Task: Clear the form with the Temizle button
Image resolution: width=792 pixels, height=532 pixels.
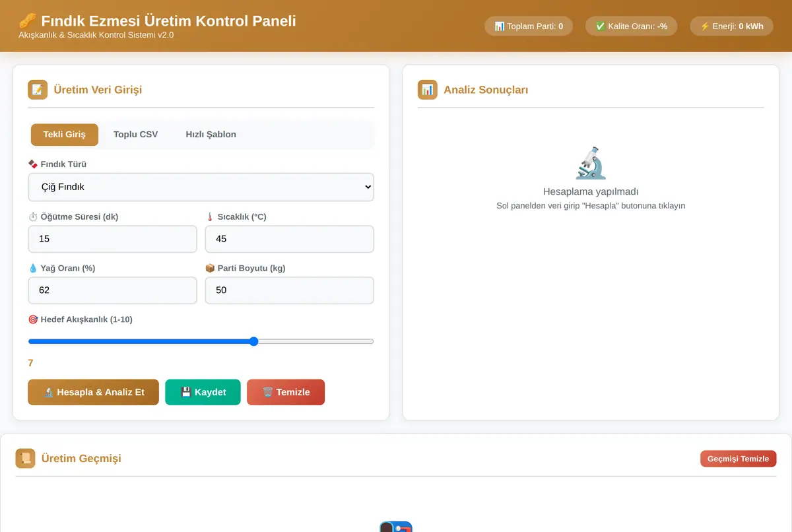Action: coord(286,392)
